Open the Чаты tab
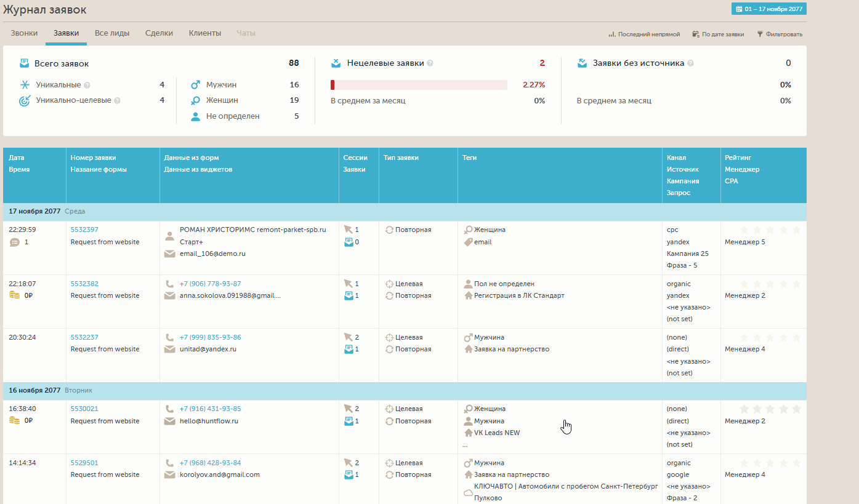This screenshot has height=504, width=859. click(x=246, y=33)
